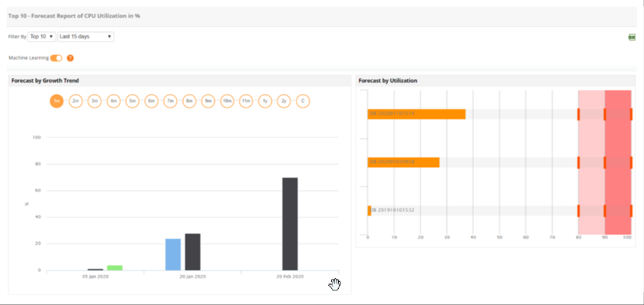Viewport: 644px width, 305px height.
Task: Click the DB 202001101514 utilization bar
Action: [416, 114]
